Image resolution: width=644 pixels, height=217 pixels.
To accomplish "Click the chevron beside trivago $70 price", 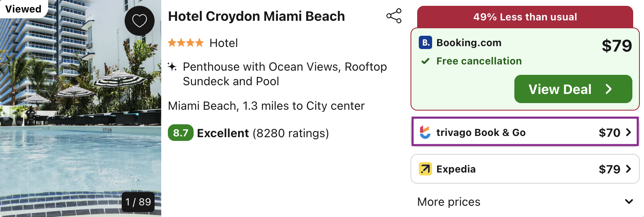I will pos(628,133).
